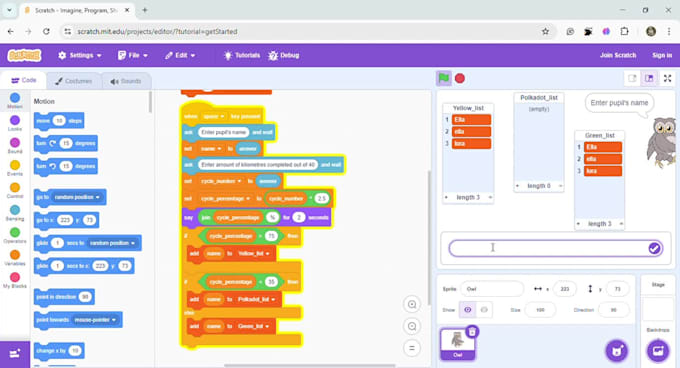The width and height of the screenshot is (680, 368).
Task: Click the green flag to run project
Action: (x=444, y=78)
